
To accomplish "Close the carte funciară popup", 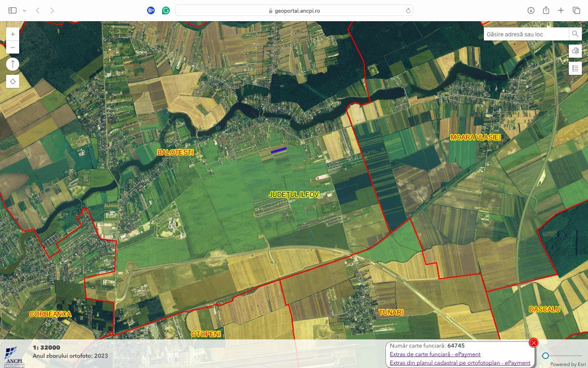I will tap(533, 343).
